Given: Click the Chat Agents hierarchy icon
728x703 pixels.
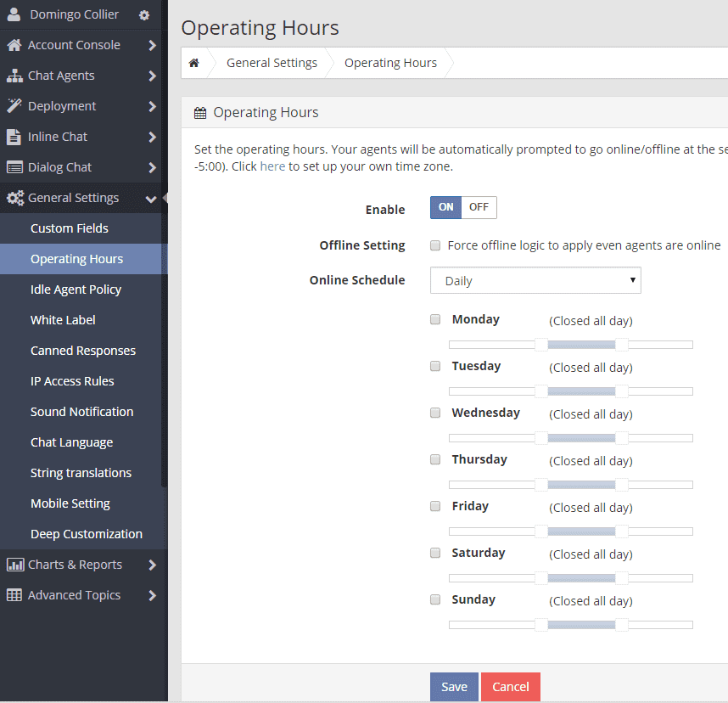Looking at the screenshot, I should click(14, 76).
